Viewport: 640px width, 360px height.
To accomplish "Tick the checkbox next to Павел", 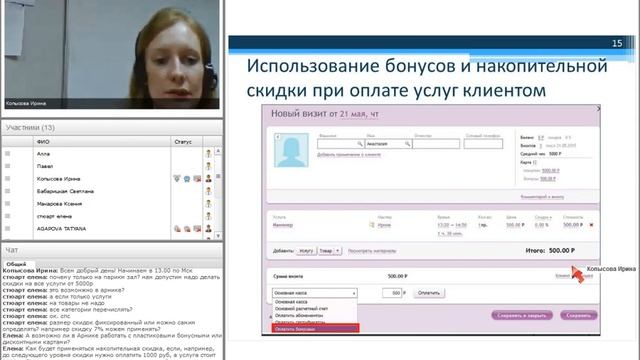I will 7,166.
